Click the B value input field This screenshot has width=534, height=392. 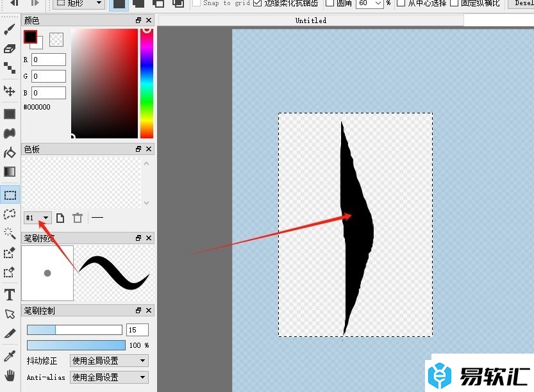tap(49, 93)
